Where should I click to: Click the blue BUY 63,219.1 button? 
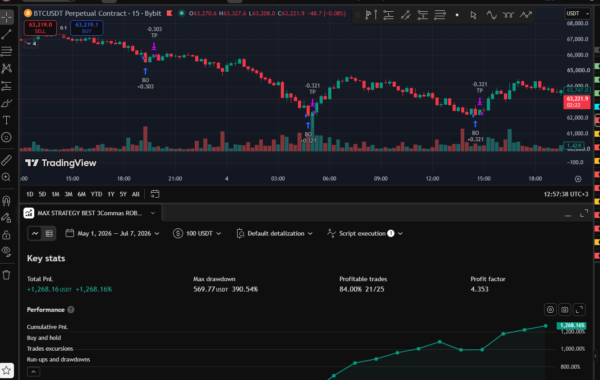tap(86, 28)
